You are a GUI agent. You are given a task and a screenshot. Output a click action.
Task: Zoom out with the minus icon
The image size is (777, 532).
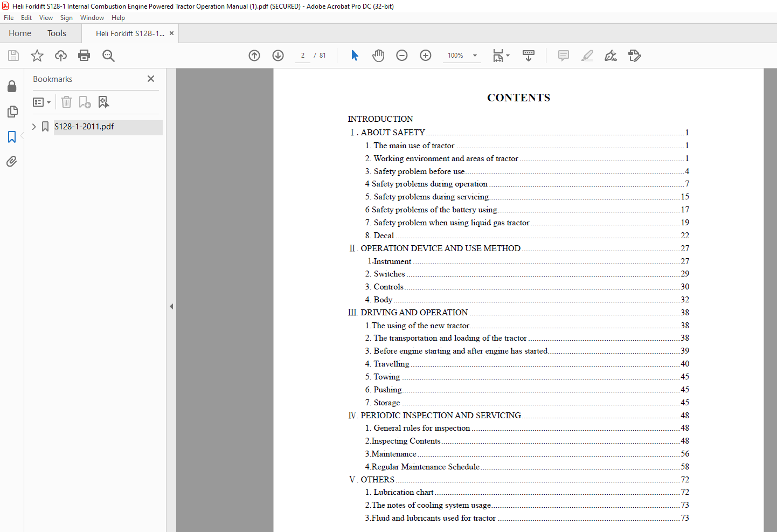click(402, 56)
